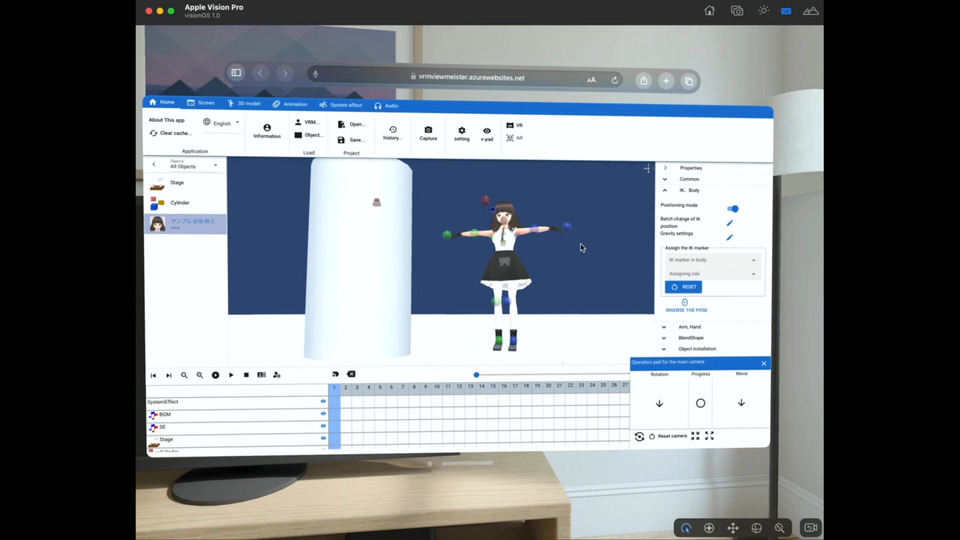
Task: Toggle BGM track visibility
Action: [x=323, y=414]
